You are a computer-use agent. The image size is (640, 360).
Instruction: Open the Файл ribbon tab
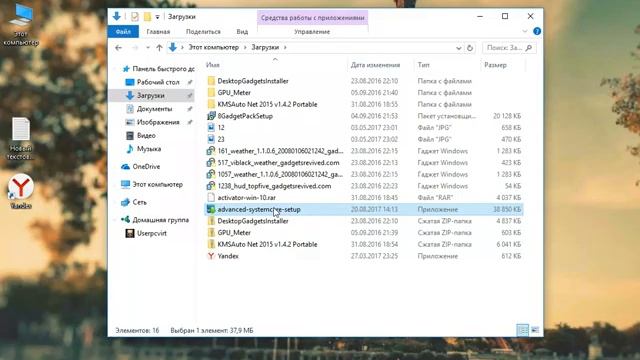123,31
